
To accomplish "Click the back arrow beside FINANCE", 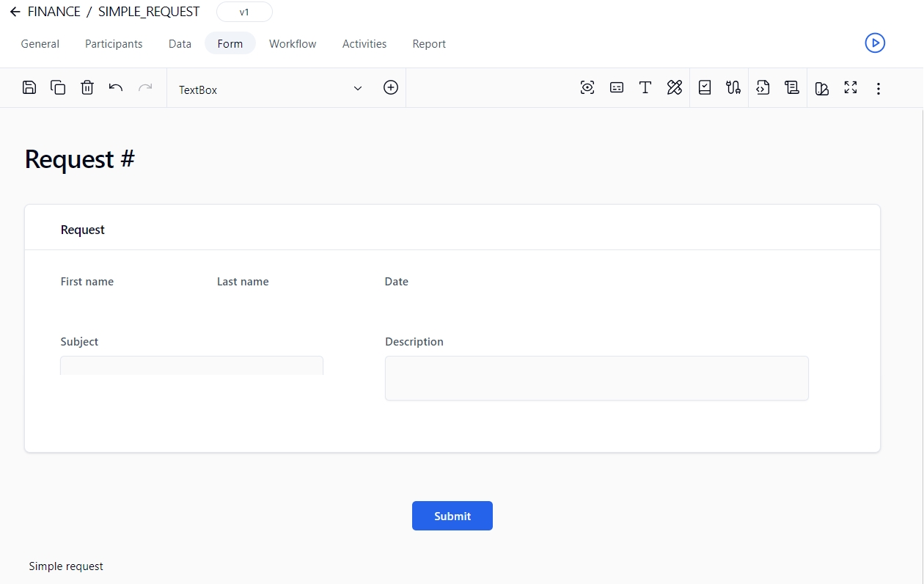I will click(x=15, y=12).
